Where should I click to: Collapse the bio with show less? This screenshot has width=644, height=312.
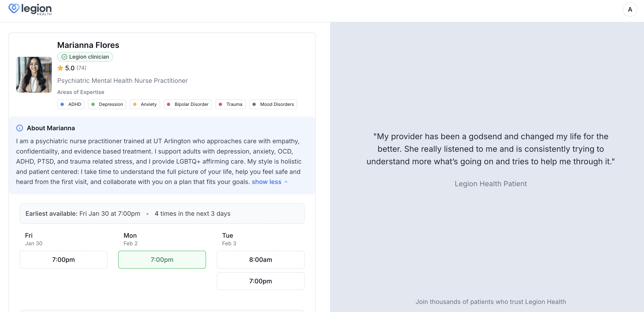point(266,182)
